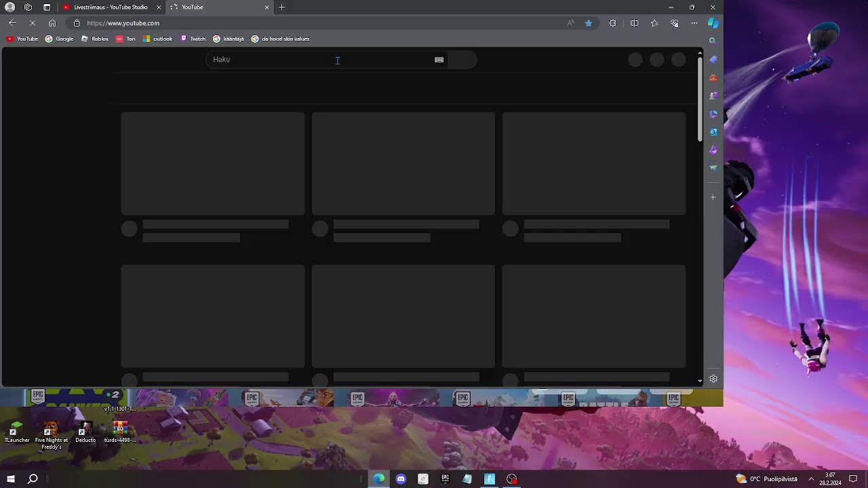Open the sidebar Microsoft 365 icon
868x488 pixels.
[x=713, y=114]
